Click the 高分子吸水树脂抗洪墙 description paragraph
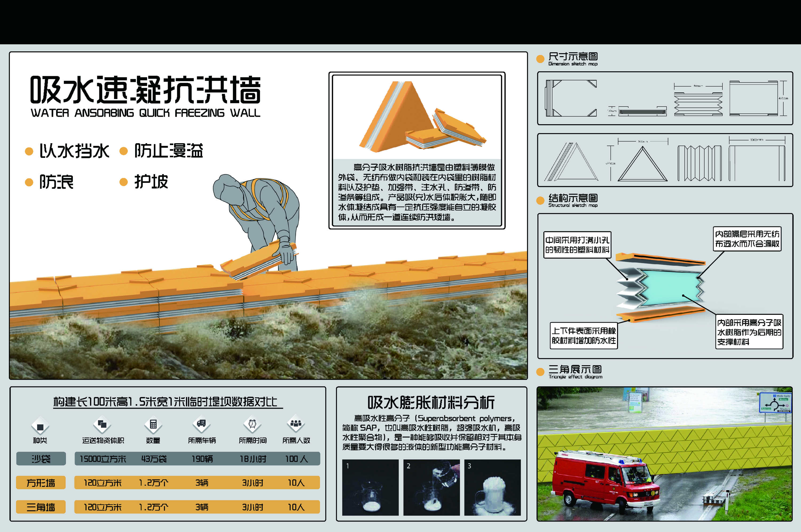The width and height of the screenshot is (801, 532). [x=417, y=192]
